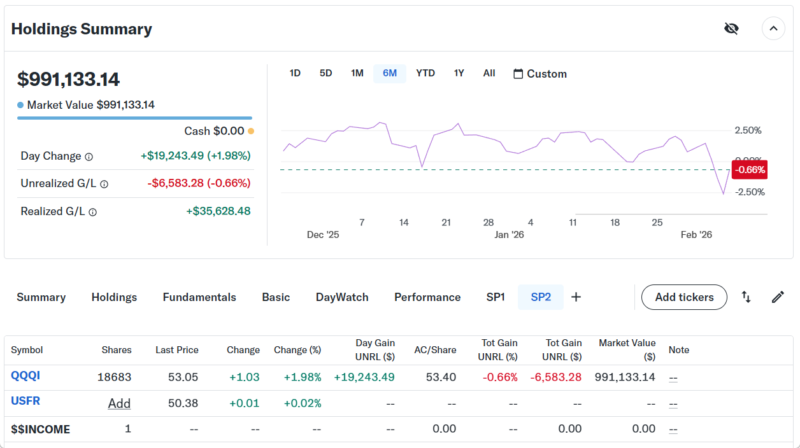Collapse the Holdings Summary panel
The width and height of the screenshot is (800, 448).
pos(772,28)
